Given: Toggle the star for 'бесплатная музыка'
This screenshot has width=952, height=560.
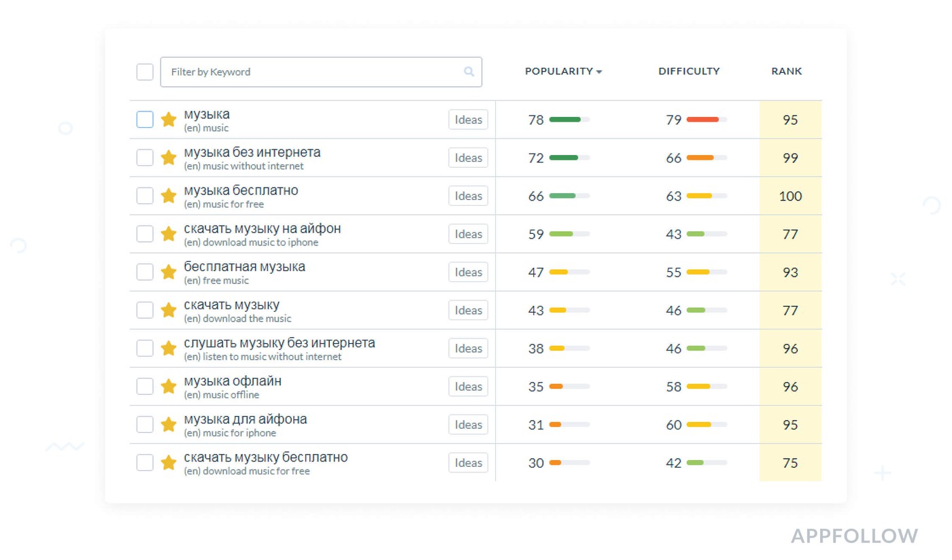Looking at the screenshot, I should [x=169, y=272].
